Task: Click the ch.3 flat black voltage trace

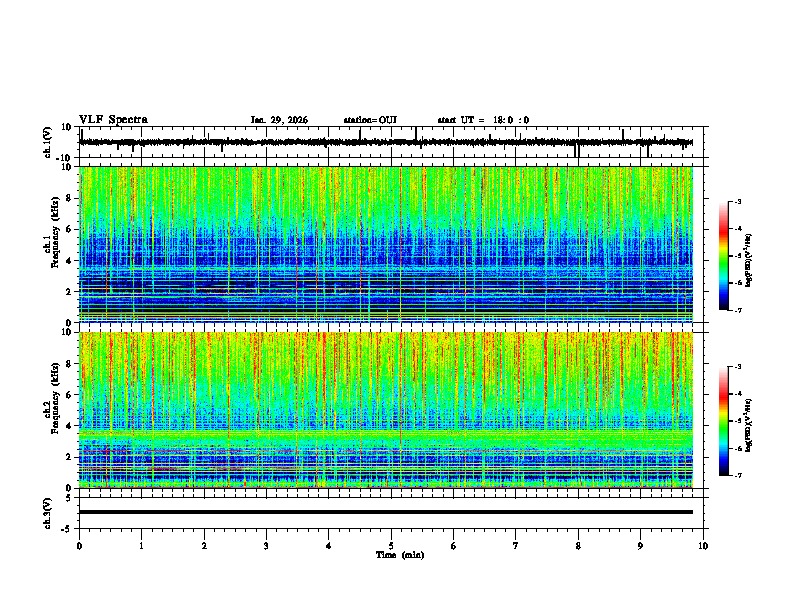Action: (x=386, y=512)
